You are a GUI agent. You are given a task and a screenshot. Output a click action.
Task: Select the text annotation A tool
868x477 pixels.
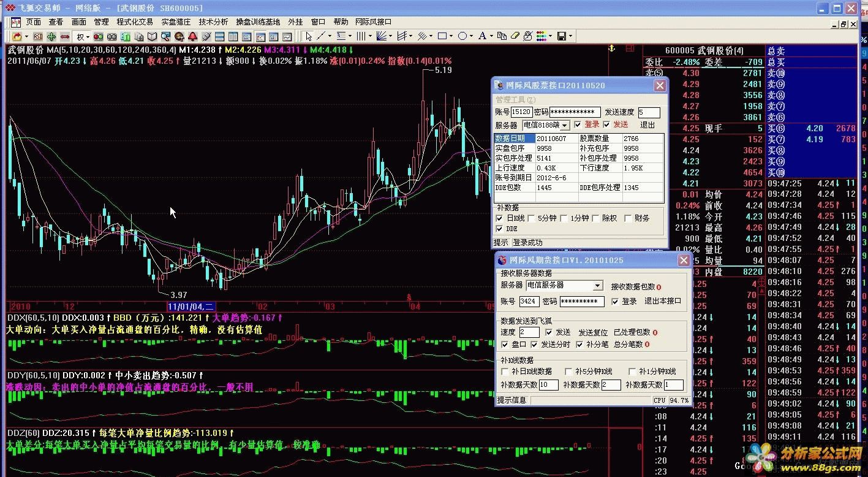(x=482, y=37)
